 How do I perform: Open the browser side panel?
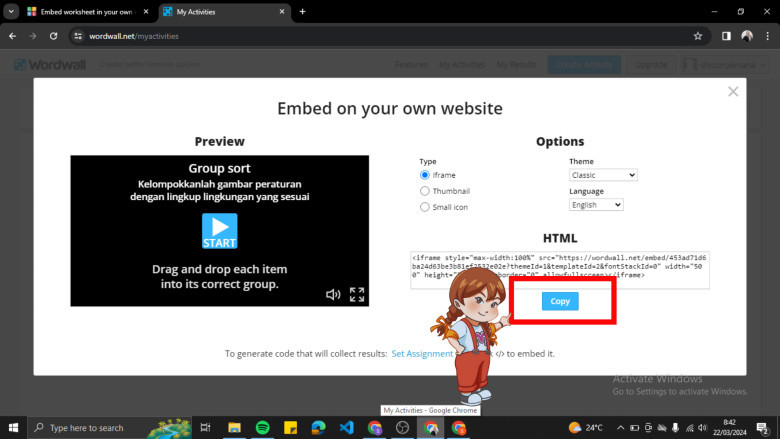726,36
